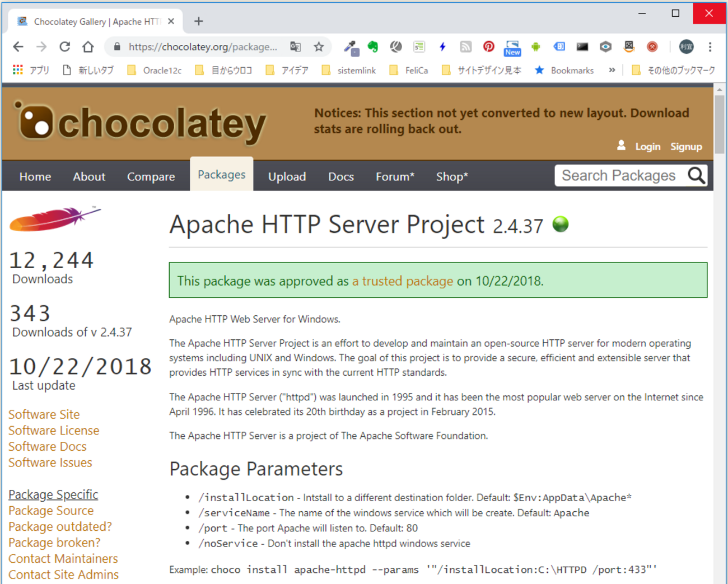Open the Docs nav item
728x584 pixels.
click(x=341, y=176)
